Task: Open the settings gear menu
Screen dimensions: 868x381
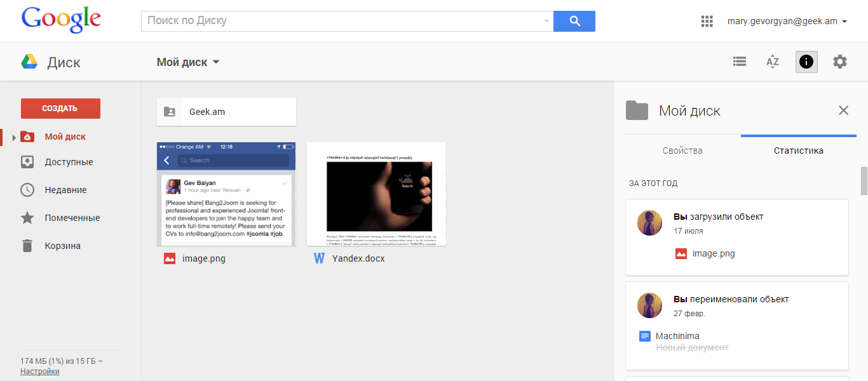Action: coord(840,62)
